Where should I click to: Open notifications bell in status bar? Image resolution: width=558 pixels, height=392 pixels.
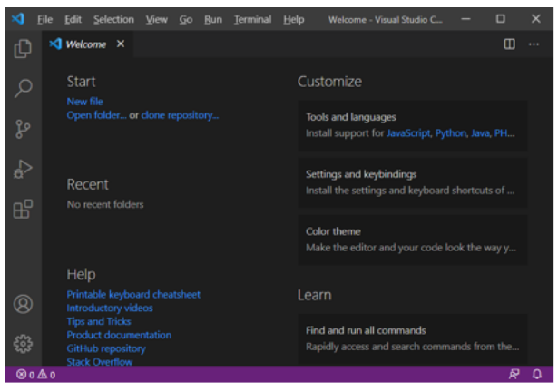coord(537,374)
